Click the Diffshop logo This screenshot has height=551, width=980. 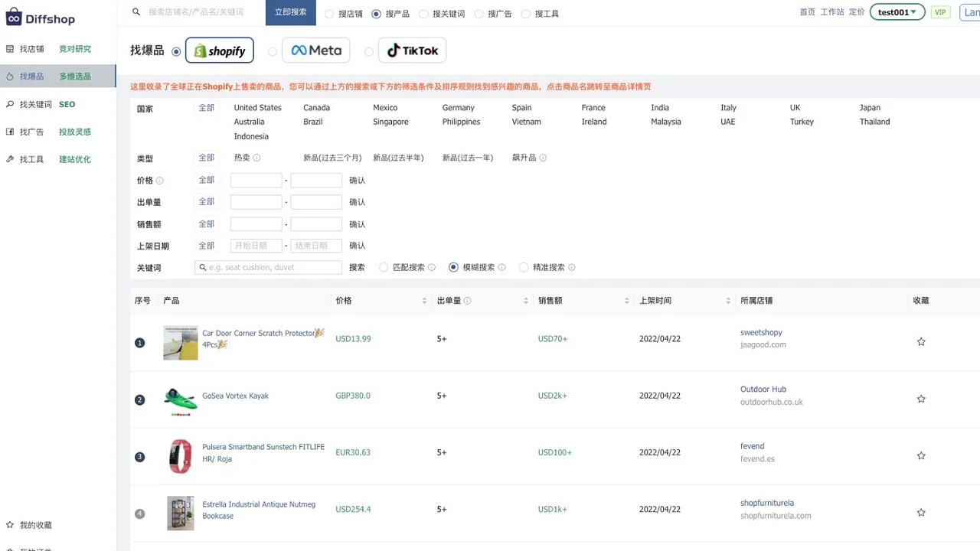(x=40, y=18)
